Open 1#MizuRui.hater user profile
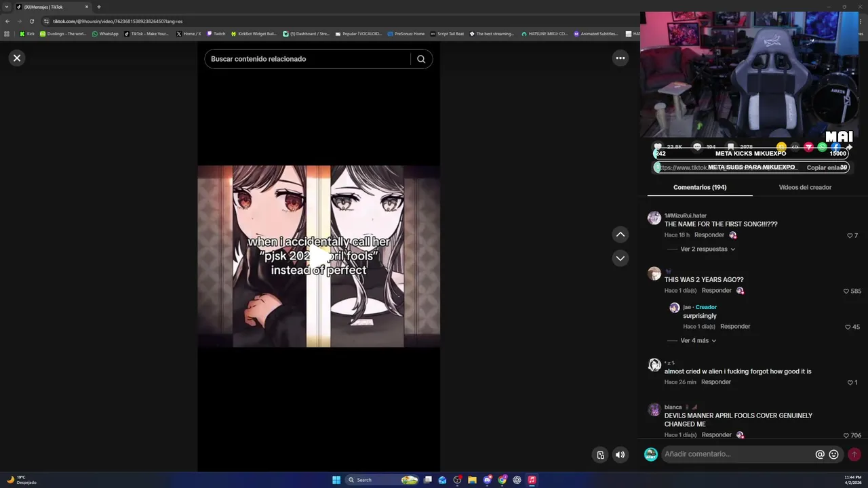Viewport: 868px width, 488px height. (686, 216)
